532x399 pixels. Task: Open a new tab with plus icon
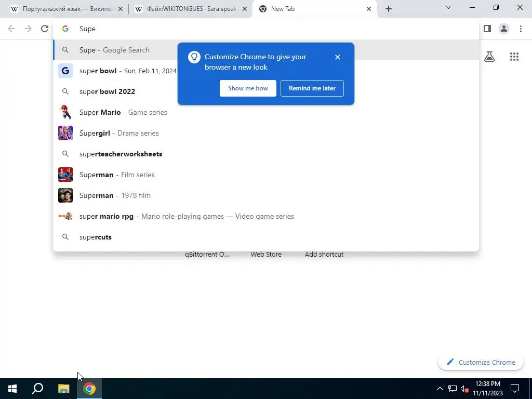point(389,9)
